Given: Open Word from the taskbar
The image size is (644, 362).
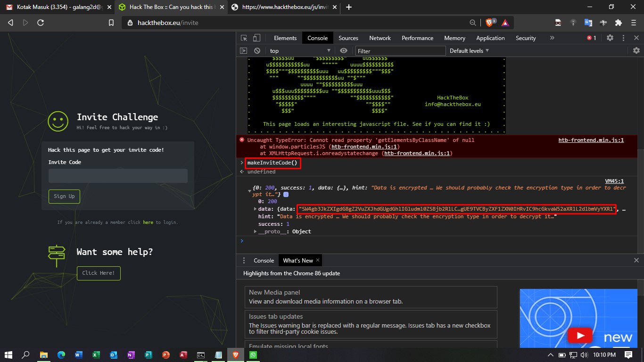Looking at the screenshot, I should pos(78,355).
